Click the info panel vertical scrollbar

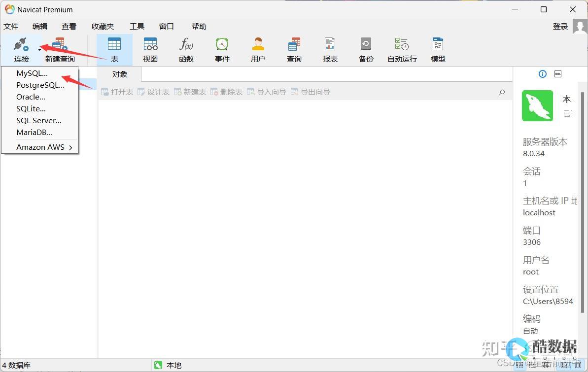click(x=583, y=203)
